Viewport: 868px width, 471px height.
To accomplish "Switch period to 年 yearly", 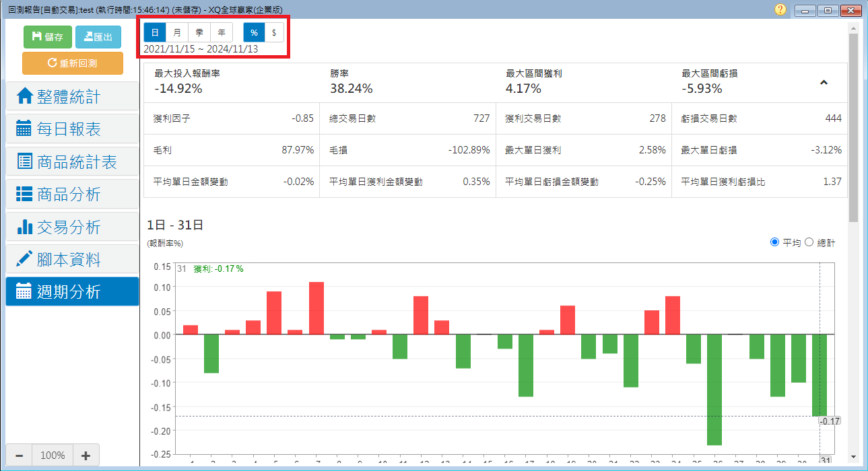I will click(x=222, y=32).
